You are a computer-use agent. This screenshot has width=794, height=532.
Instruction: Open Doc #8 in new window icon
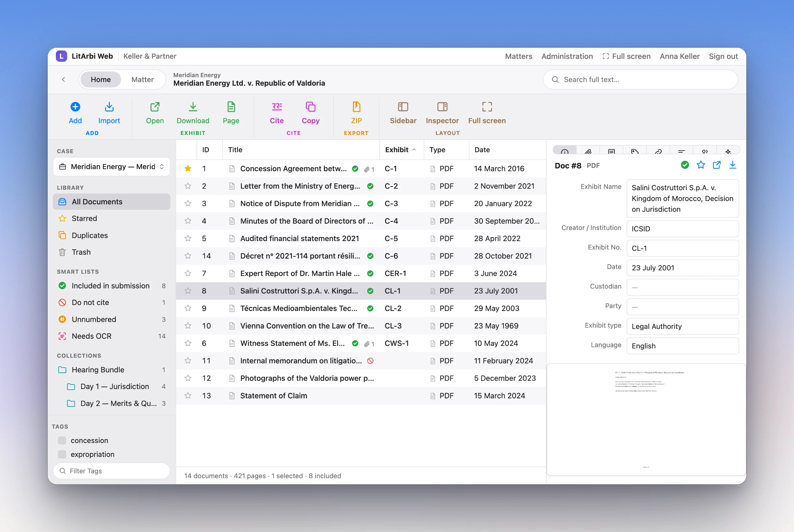pyautogui.click(x=717, y=165)
